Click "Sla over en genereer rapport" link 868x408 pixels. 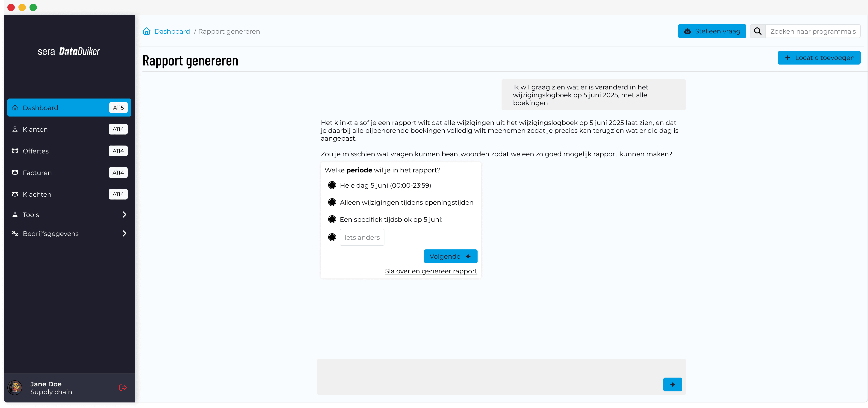click(x=431, y=271)
